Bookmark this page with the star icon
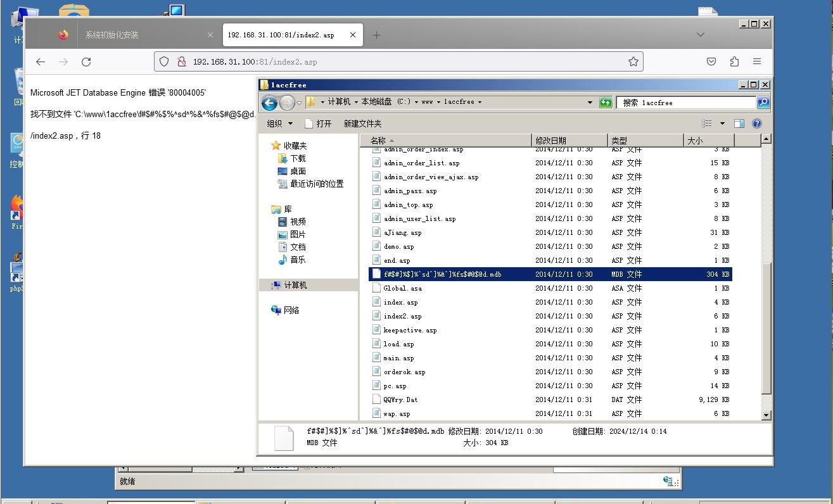 pyautogui.click(x=633, y=61)
